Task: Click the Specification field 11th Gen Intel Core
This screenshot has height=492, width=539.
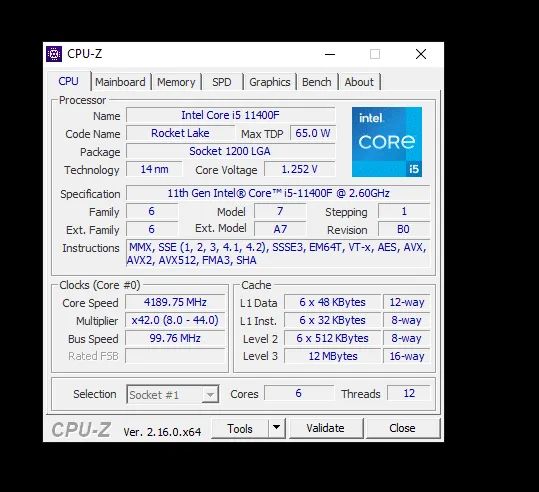Action: coord(278,193)
